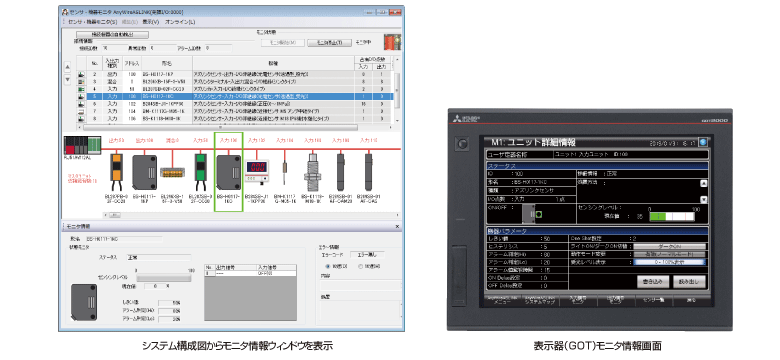Click the GOT down arrow beside the remedy text

703,199
